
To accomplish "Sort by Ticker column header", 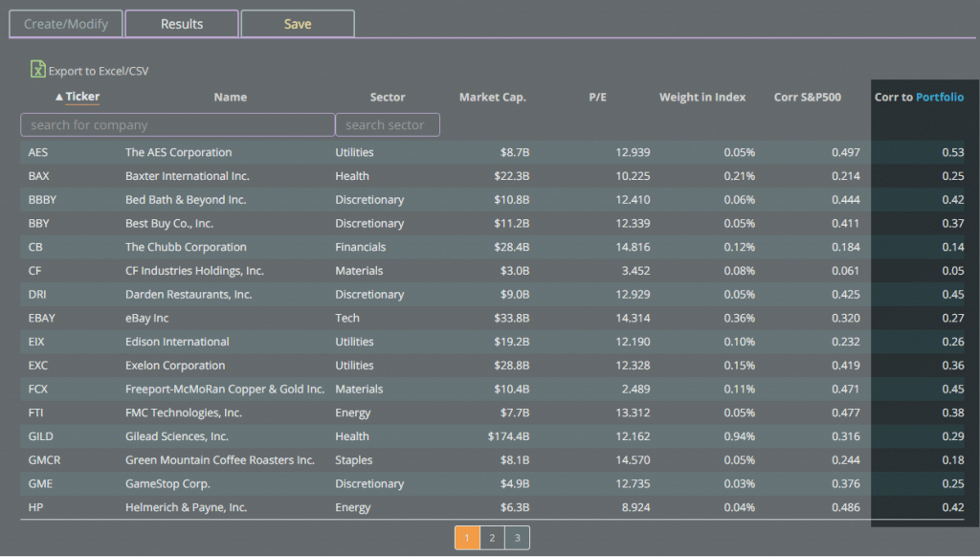I will pyautogui.click(x=82, y=97).
